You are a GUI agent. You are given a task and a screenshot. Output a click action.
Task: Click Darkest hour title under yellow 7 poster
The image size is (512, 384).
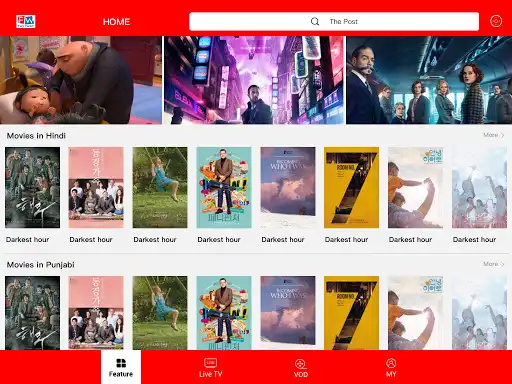(x=347, y=239)
